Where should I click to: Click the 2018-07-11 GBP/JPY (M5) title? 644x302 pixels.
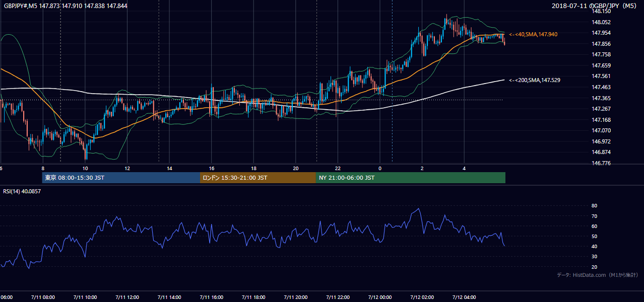(595, 6)
